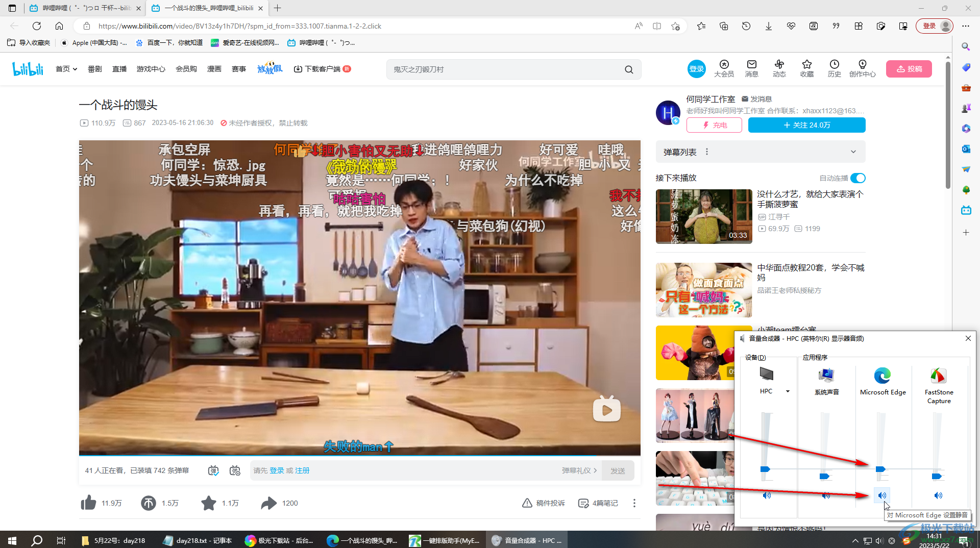Open 游戏中心 nav item
The image size is (980, 548).
[151, 69]
